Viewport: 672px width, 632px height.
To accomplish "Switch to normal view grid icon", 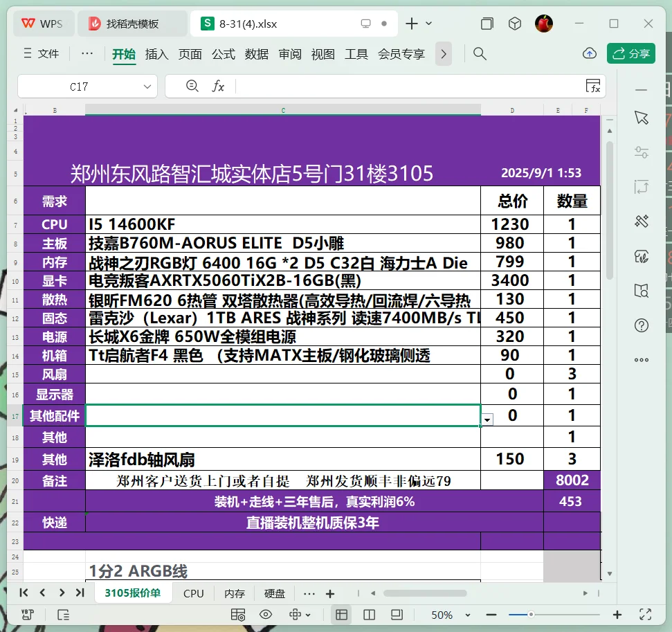I will point(342,615).
